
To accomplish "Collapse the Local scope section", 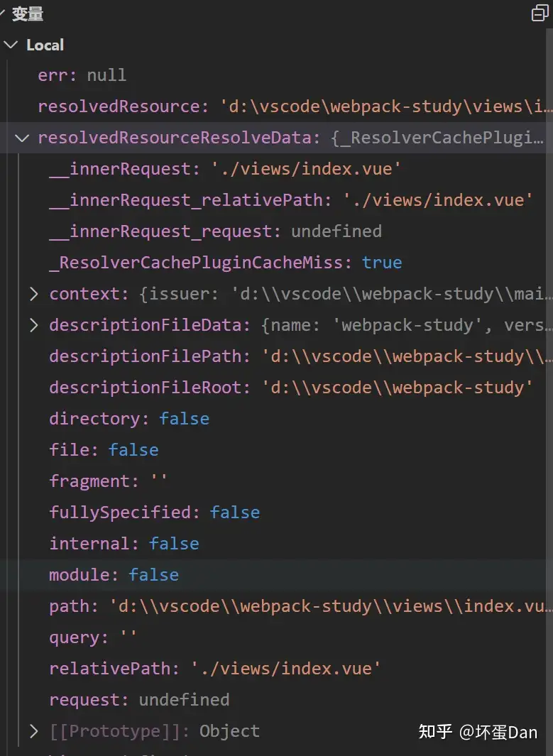I will (x=11, y=45).
